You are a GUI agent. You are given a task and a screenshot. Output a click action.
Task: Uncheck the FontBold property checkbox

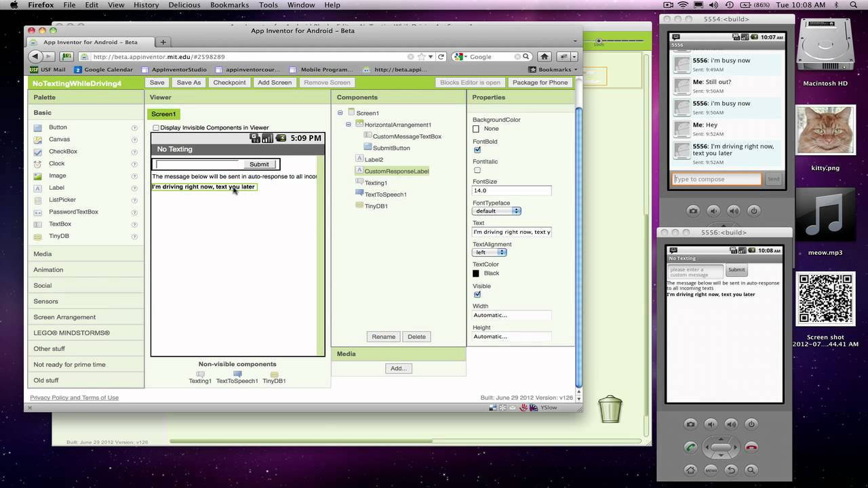(477, 150)
